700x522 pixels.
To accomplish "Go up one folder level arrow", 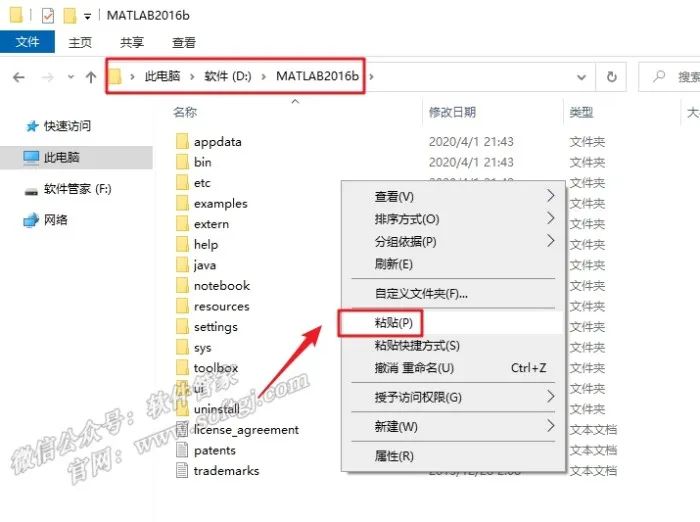I will tap(91, 77).
